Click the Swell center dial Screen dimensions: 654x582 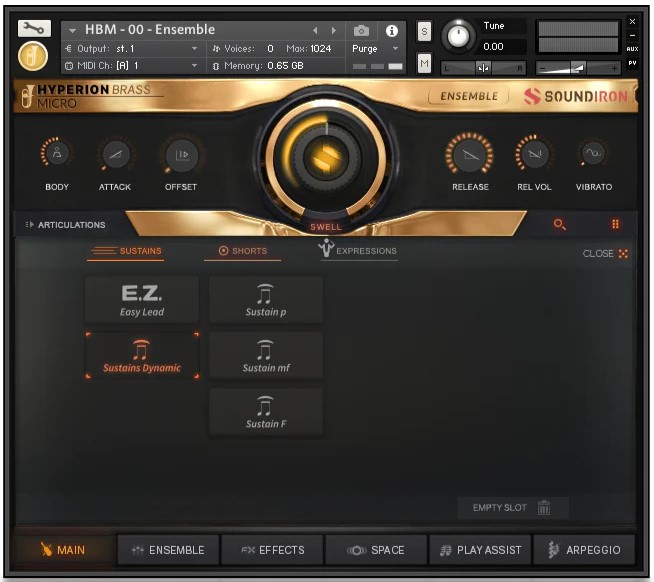(327, 157)
